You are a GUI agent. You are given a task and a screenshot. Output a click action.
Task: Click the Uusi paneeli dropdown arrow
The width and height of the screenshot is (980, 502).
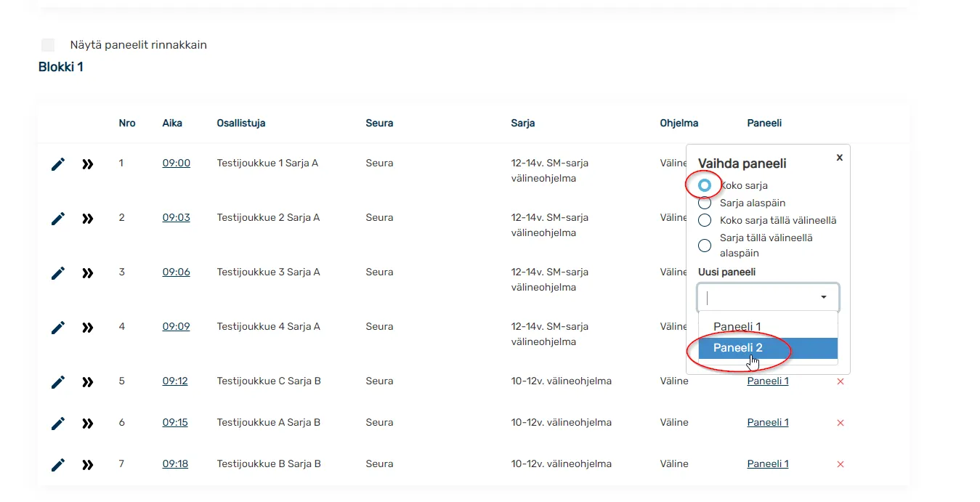pos(824,297)
